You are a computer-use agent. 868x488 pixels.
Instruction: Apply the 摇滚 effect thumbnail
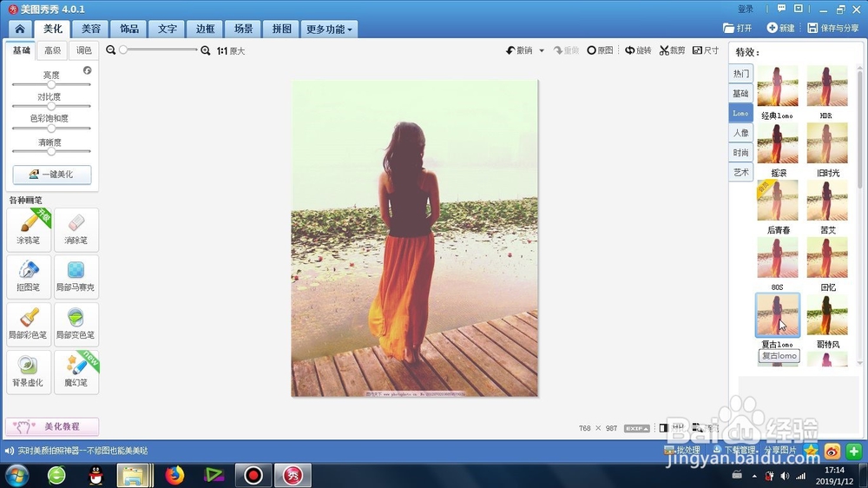(x=777, y=143)
